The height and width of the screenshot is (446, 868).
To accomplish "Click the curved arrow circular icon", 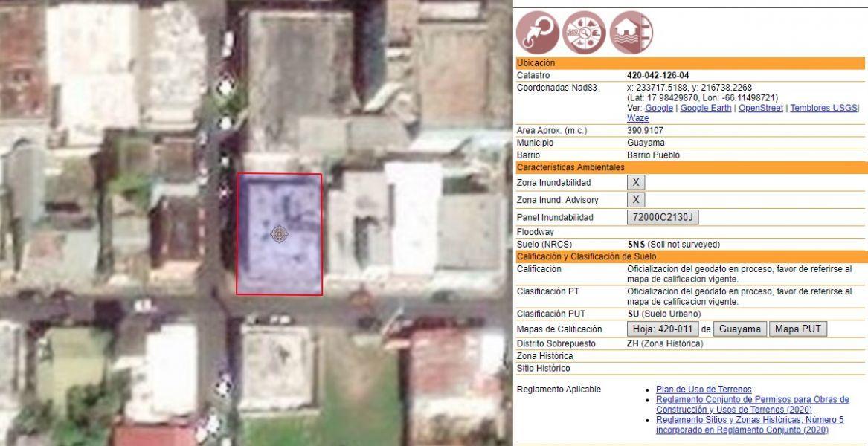I will (x=537, y=33).
